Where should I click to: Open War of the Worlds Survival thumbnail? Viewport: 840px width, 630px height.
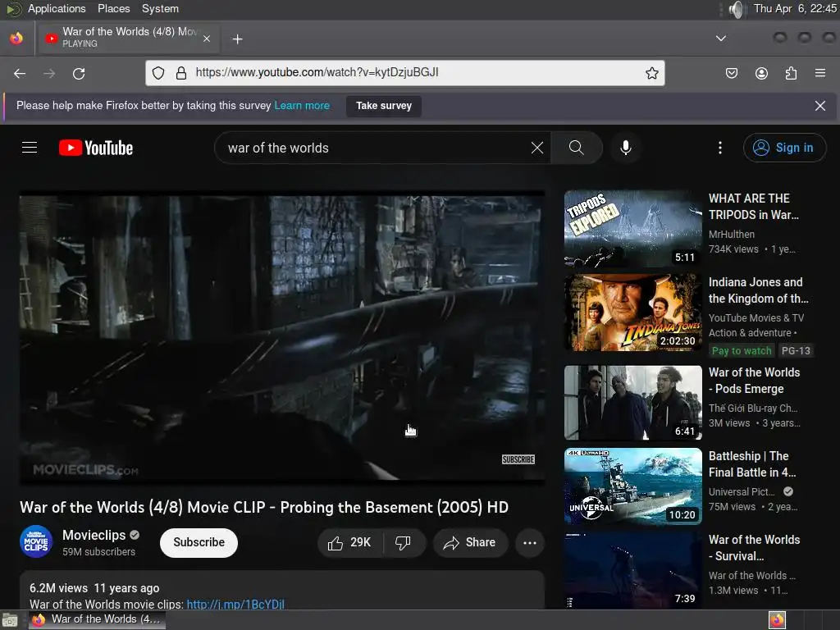[632, 570]
